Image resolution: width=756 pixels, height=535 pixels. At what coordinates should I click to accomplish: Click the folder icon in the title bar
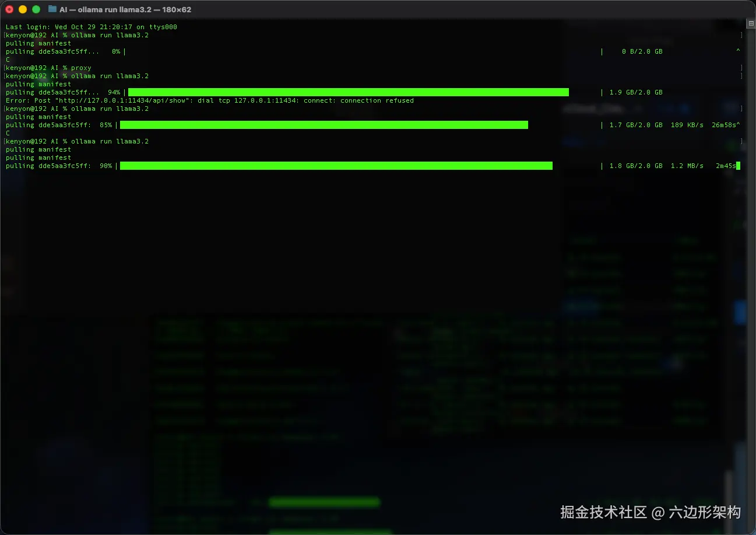52,9
